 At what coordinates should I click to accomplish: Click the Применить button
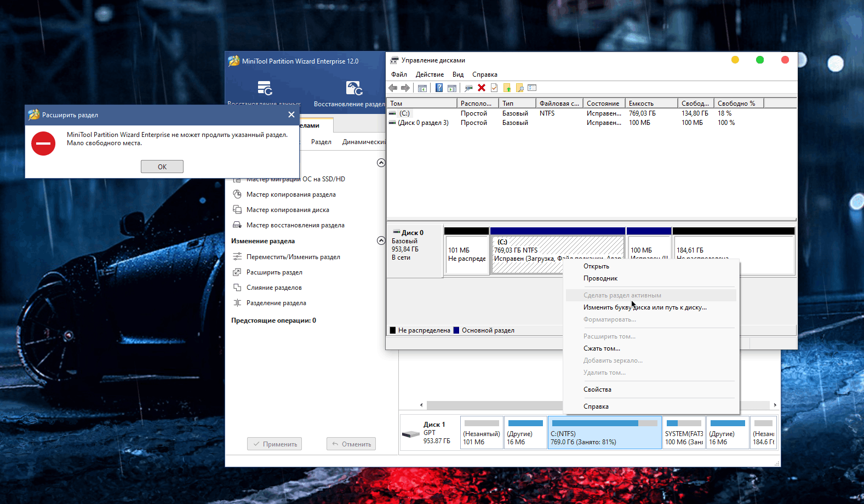pyautogui.click(x=274, y=444)
